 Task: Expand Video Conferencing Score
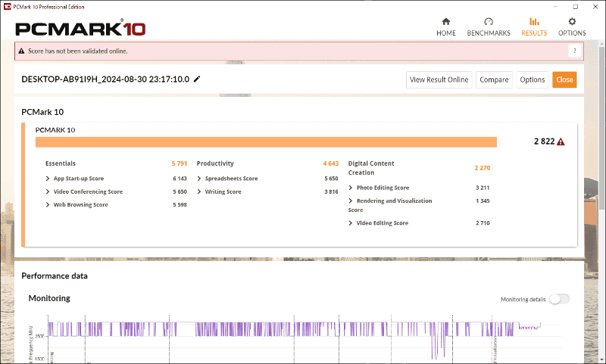pos(48,191)
